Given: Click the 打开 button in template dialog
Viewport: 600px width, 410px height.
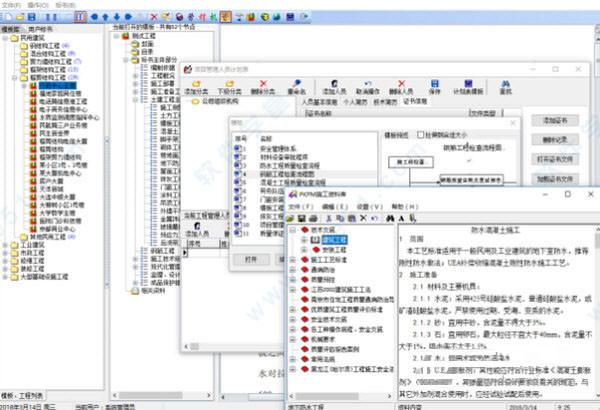Looking at the screenshot, I should pyautogui.click(x=251, y=256).
